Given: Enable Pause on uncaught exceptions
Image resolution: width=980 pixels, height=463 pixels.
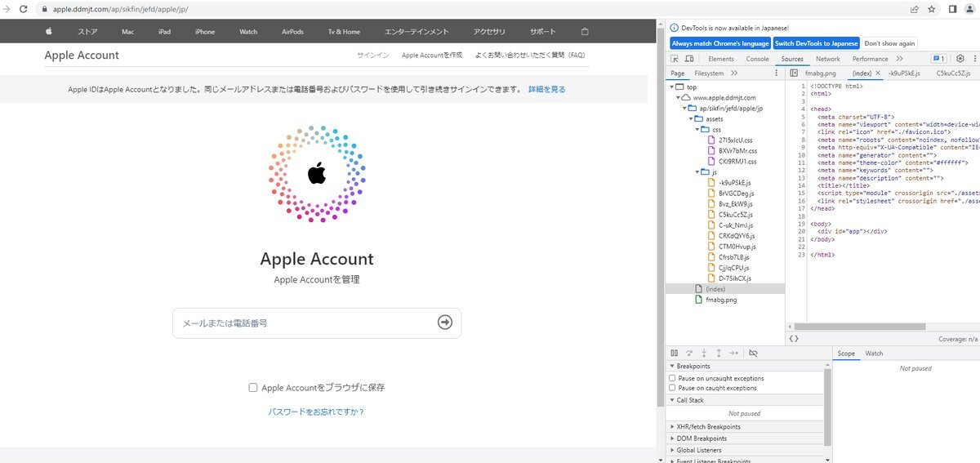Looking at the screenshot, I should point(672,378).
